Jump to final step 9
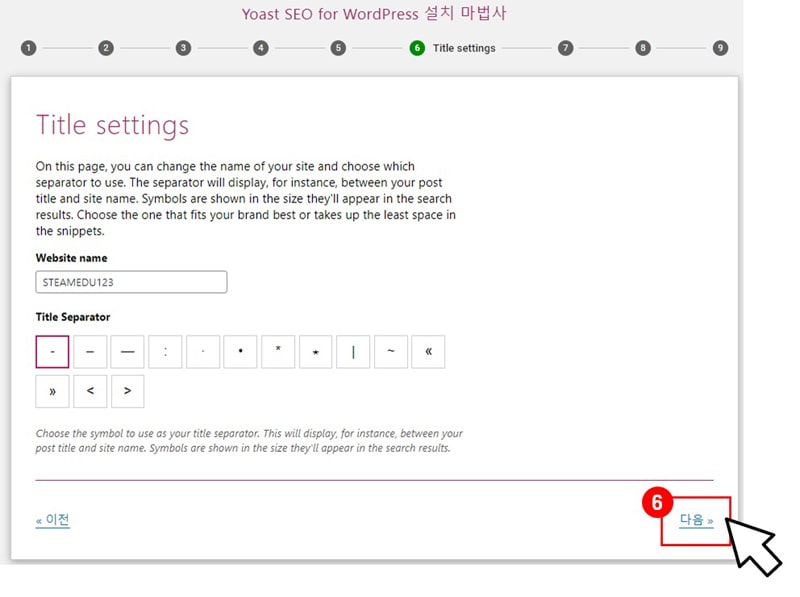Viewport: 800px width, 597px height. (x=720, y=48)
